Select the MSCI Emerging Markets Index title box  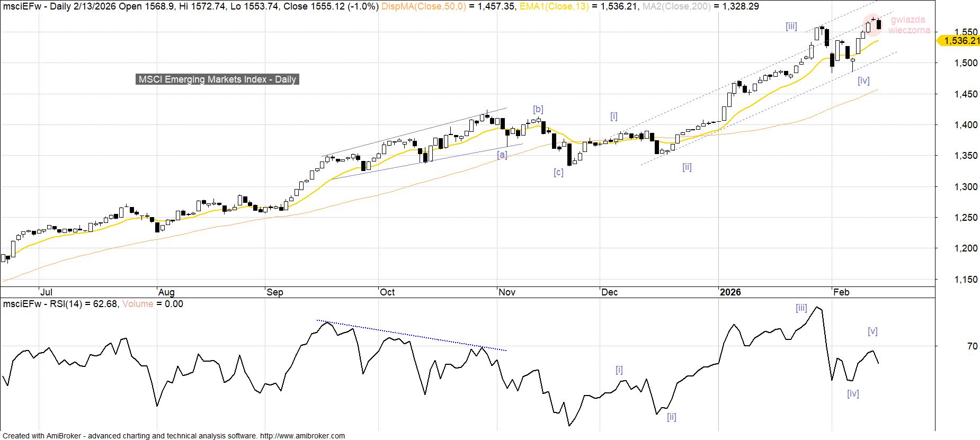[217, 79]
